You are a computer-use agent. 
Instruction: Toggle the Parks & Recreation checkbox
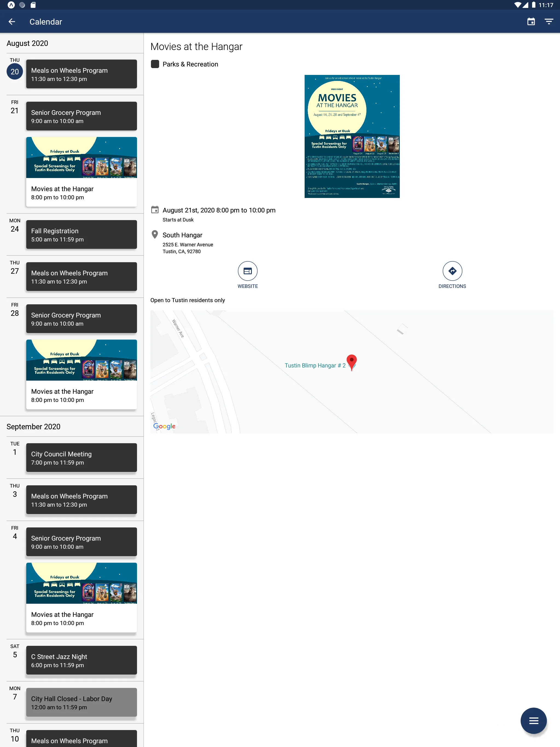(155, 64)
